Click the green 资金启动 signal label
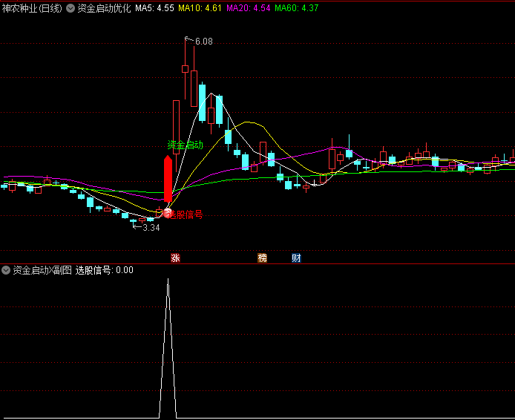Screen dimensions: 515x420 tap(185, 145)
